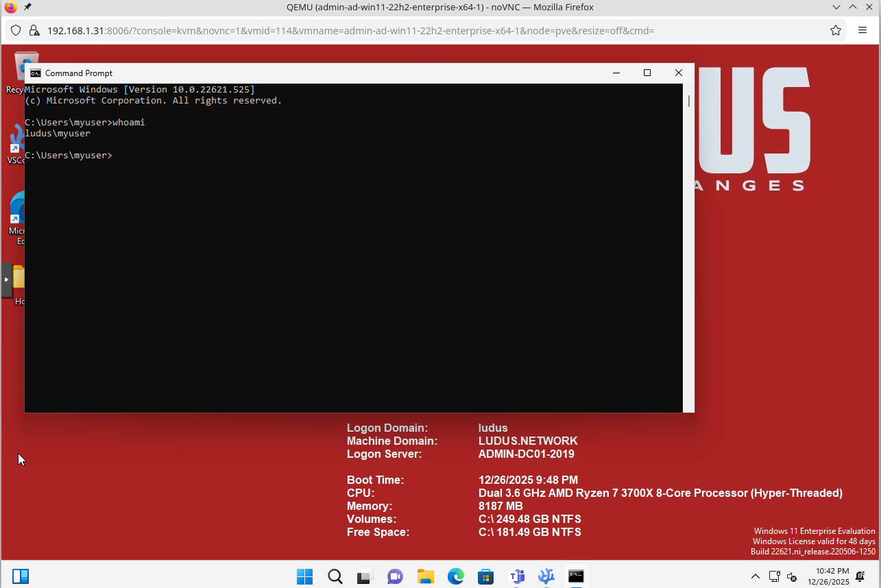Launch Microsoft Store from the taskbar
The width and height of the screenshot is (881, 588).
point(485,576)
